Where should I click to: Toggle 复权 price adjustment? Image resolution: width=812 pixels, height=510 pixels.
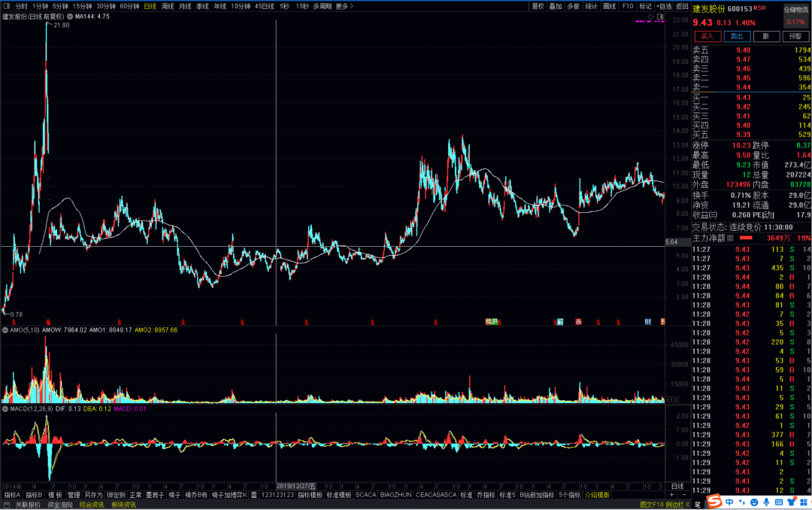click(538, 6)
